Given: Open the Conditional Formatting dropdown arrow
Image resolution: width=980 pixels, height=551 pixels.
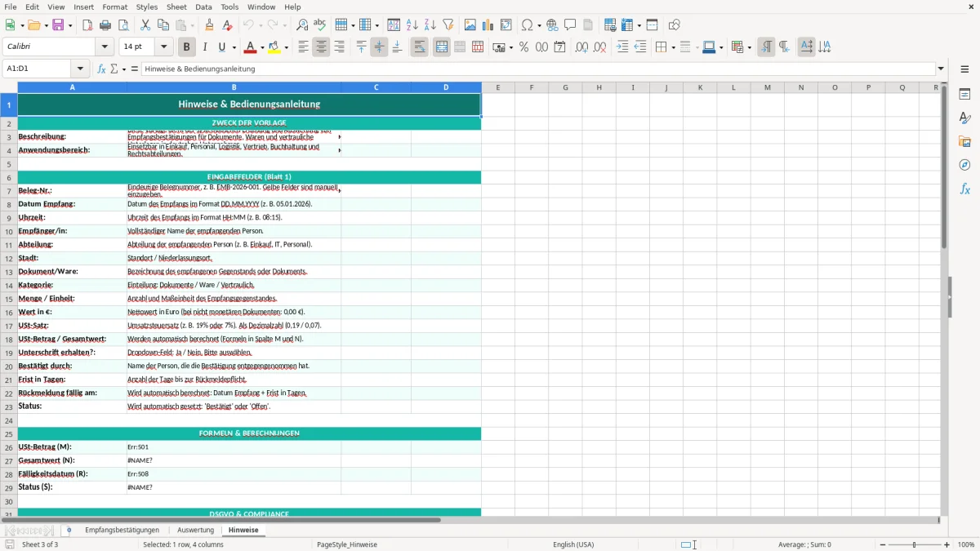Looking at the screenshot, I should pyautogui.click(x=749, y=47).
